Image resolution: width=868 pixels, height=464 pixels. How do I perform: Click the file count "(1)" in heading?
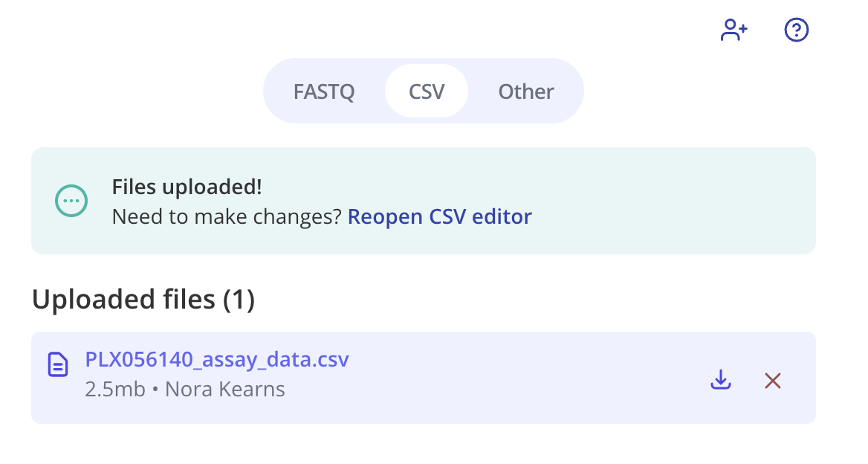(x=239, y=300)
